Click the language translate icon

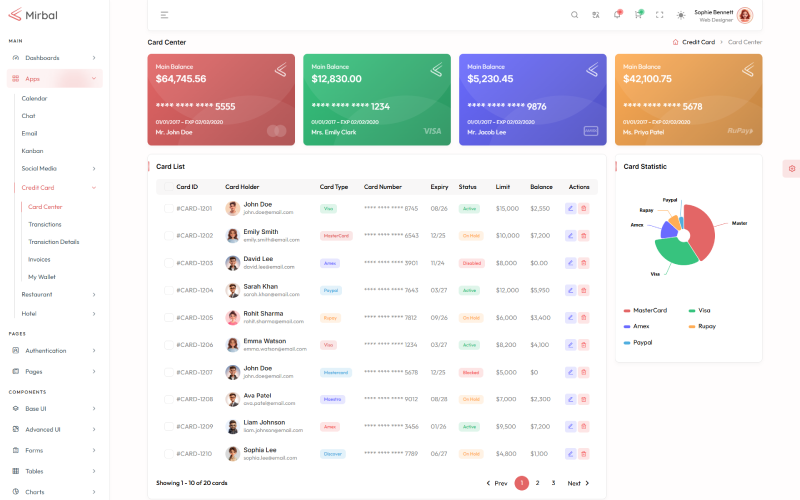[x=596, y=15]
